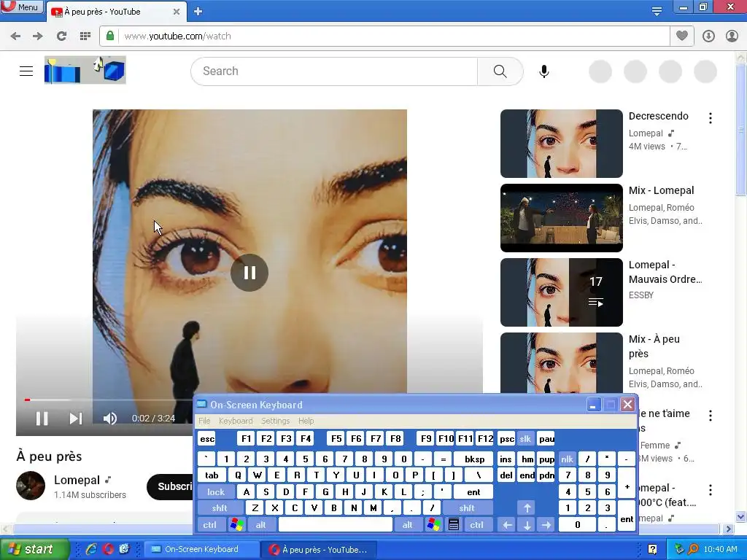Viewport: 747px width, 560px height.
Task: Click the YouTube doodle logo
Action: coord(85,70)
